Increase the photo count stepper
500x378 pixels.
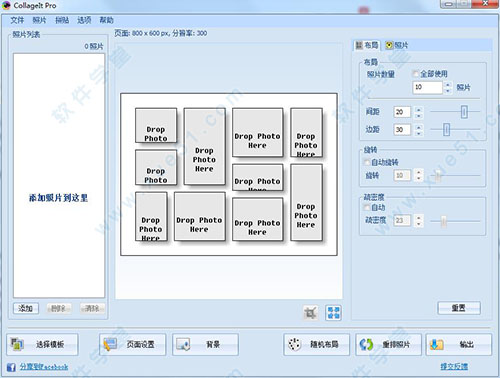coord(448,84)
